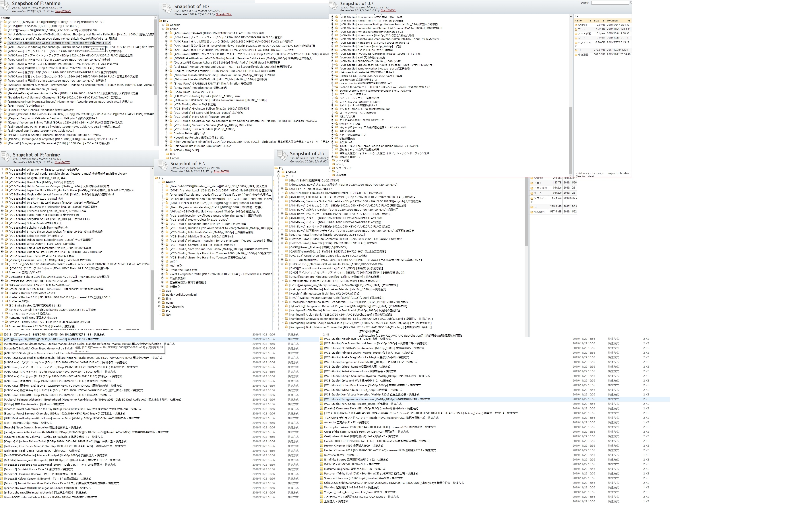
Task: Click shortcut icon of K-ON S1+S2 MOVIE All 快捷方式
Action: 321,464
